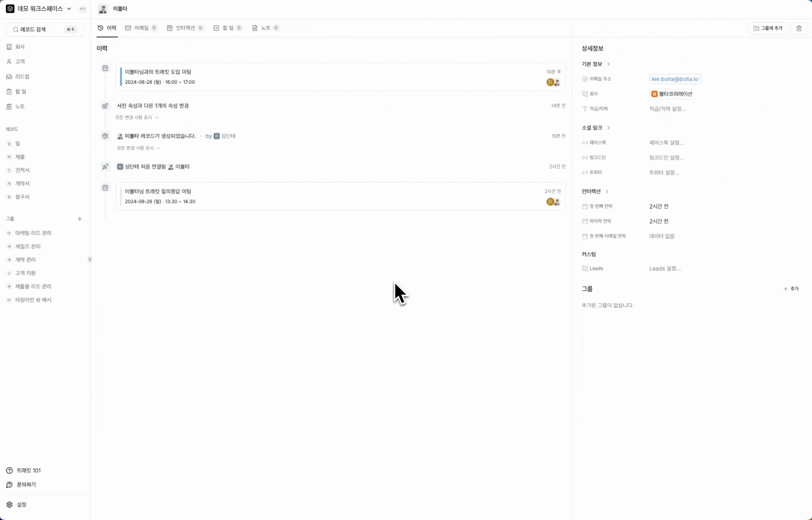
Task: Open 트래킷 101 help item
Action: pyautogui.click(x=28, y=470)
